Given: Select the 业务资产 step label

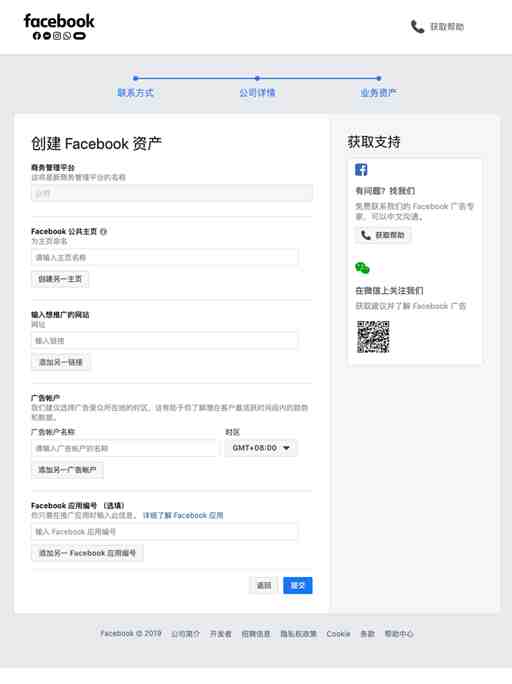Looking at the screenshot, I should click(378, 92).
